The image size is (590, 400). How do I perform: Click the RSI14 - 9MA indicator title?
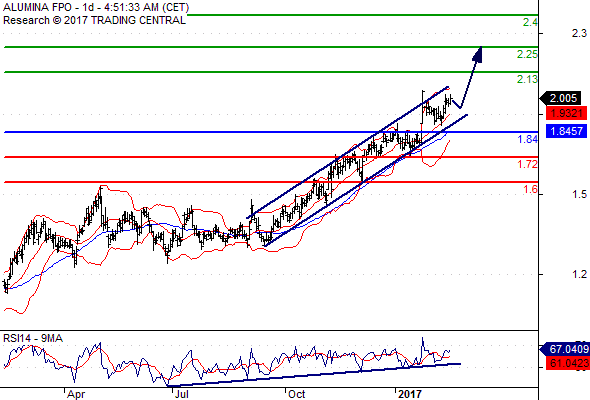pyautogui.click(x=33, y=338)
